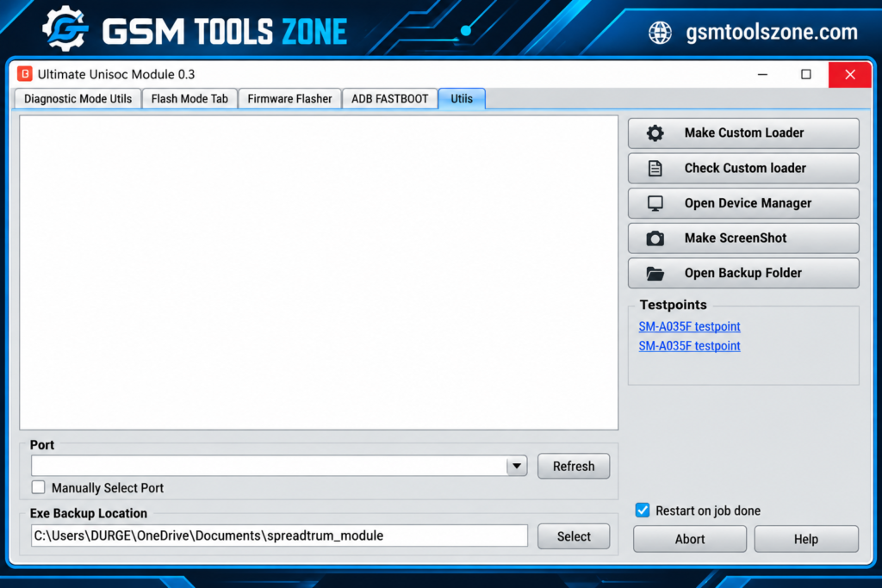Viewport: 882px width, 588px height.
Task: Click the gear icon on Make Custom Loader
Action: tap(655, 133)
